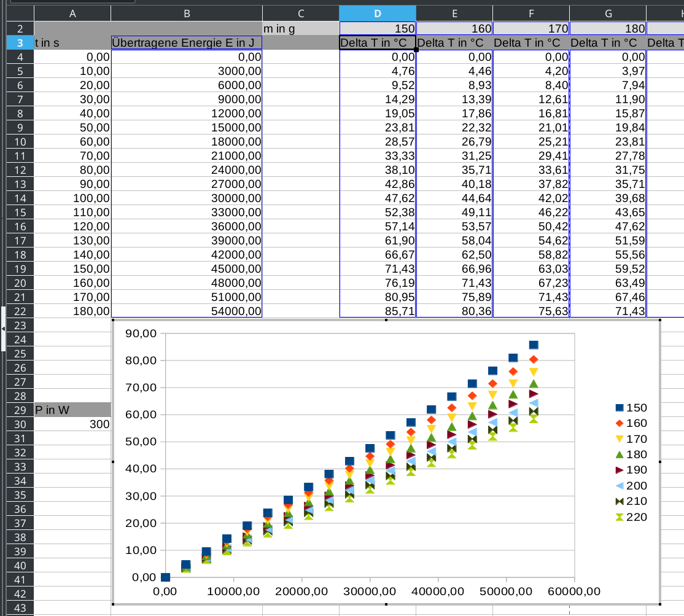The height and width of the screenshot is (616, 684).
Task: Click cell value 52,38
Action: [378, 212]
